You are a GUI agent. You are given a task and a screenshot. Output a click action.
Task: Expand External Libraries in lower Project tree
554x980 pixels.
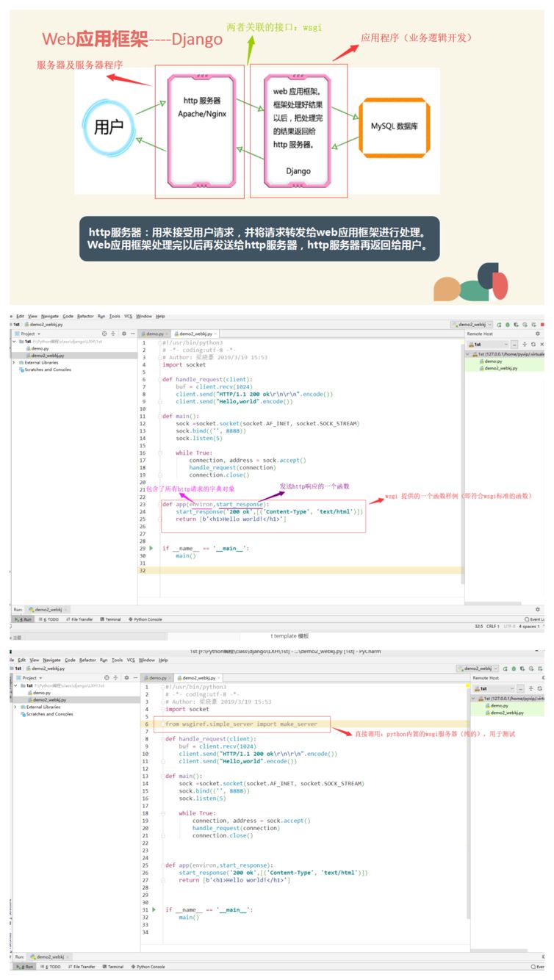point(14,707)
